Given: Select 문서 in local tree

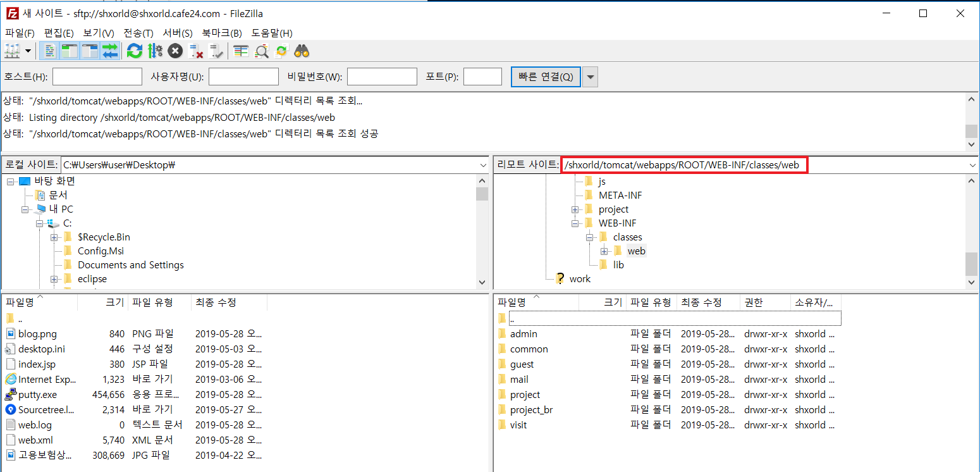Looking at the screenshot, I should [x=58, y=196].
